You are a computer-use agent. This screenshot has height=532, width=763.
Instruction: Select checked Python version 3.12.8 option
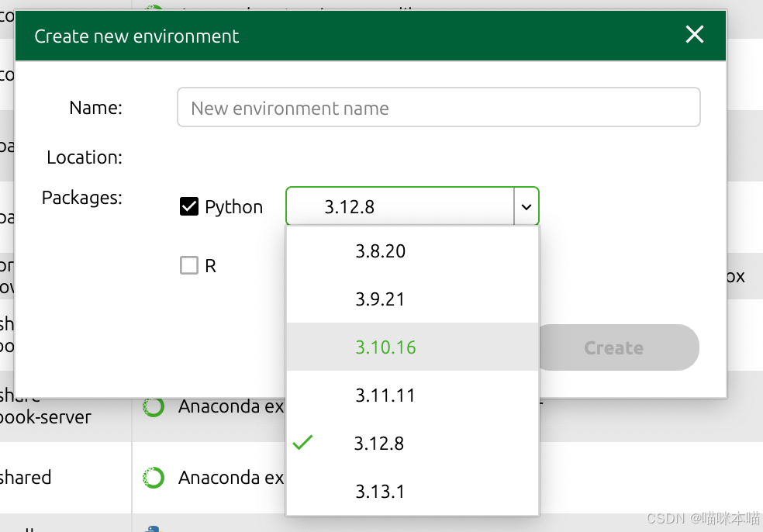pos(413,444)
